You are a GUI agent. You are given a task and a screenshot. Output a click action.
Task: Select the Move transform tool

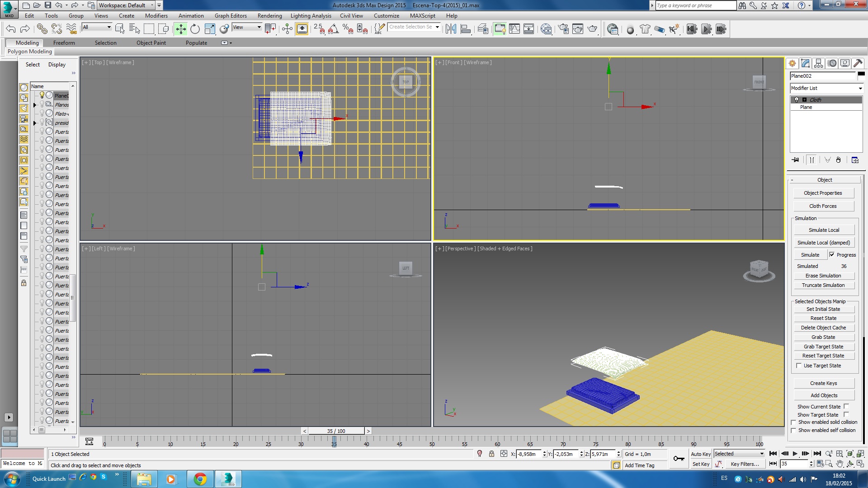(180, 29)
